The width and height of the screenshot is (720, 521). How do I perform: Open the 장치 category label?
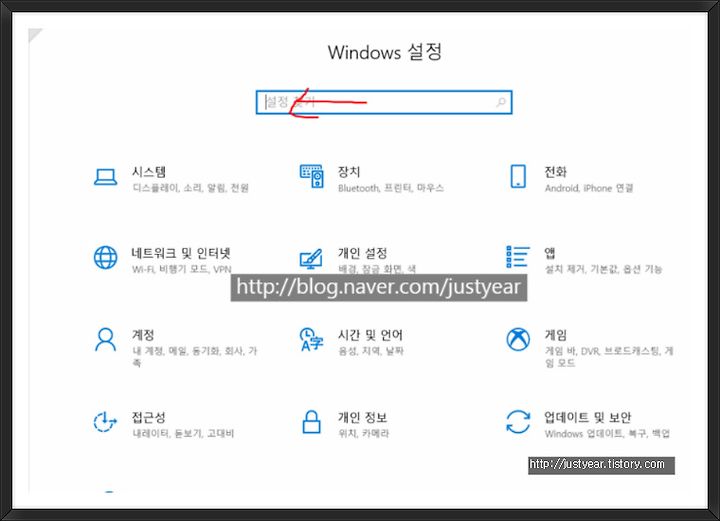(349, 172)
